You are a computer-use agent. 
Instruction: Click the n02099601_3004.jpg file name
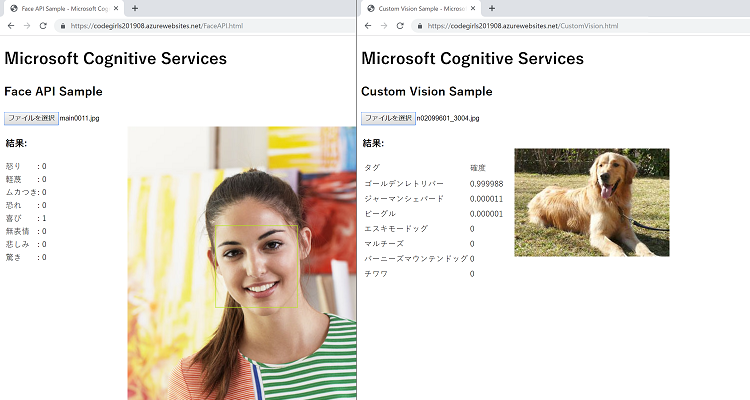click(448, 118)
